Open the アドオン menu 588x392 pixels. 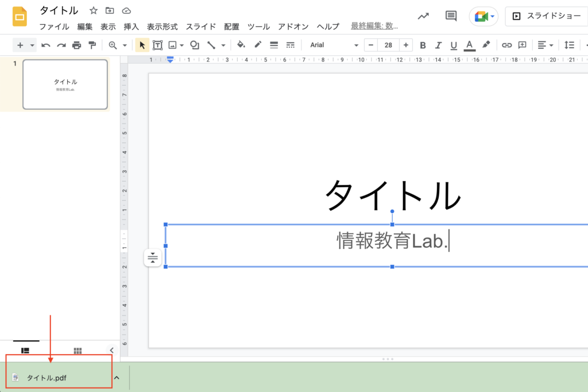293,26
